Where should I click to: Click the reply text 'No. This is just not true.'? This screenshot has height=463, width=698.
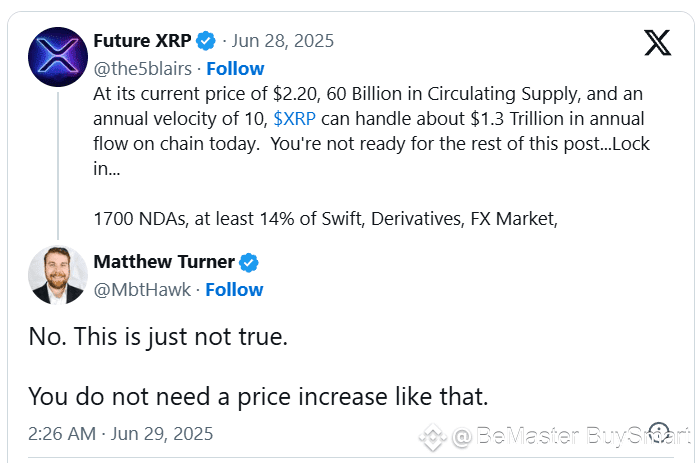pos(158,337)
